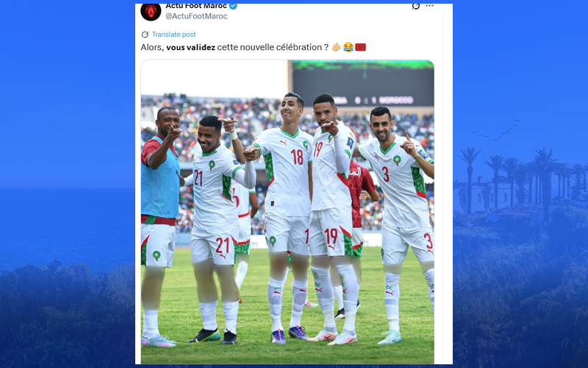Open the scoreboard area of the photo
This screenshot has width=588, height=368.
[363, 83]
